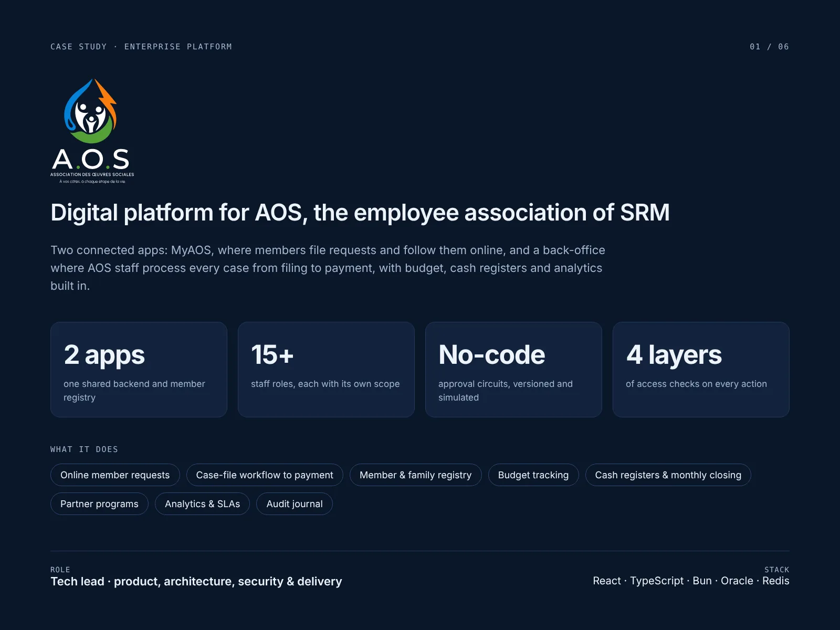Viewport: 840px width, 630px height.
Task: Click the '2 apps' stat card
Action: [x=139, y=370]
